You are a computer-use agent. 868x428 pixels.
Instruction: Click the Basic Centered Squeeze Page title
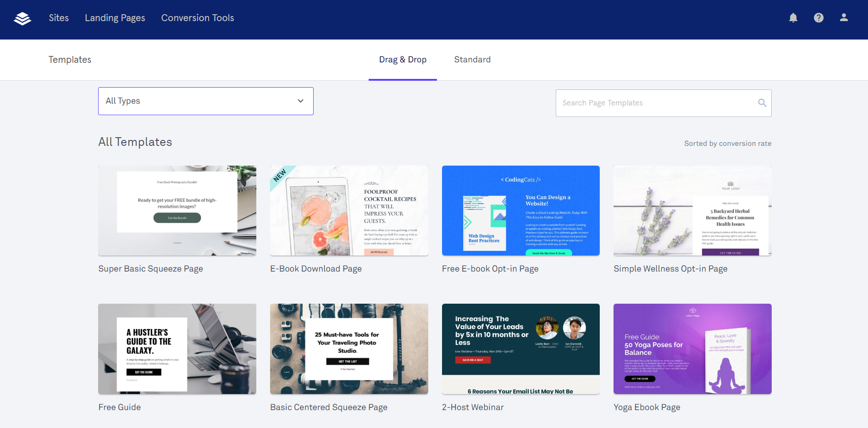328,407
